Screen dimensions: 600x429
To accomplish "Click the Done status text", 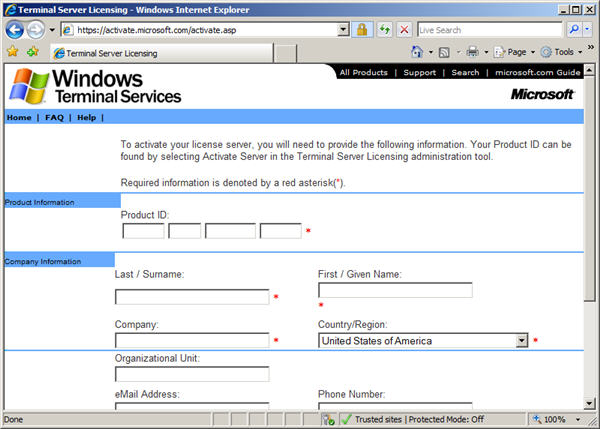I will click(x=13, y=419).
